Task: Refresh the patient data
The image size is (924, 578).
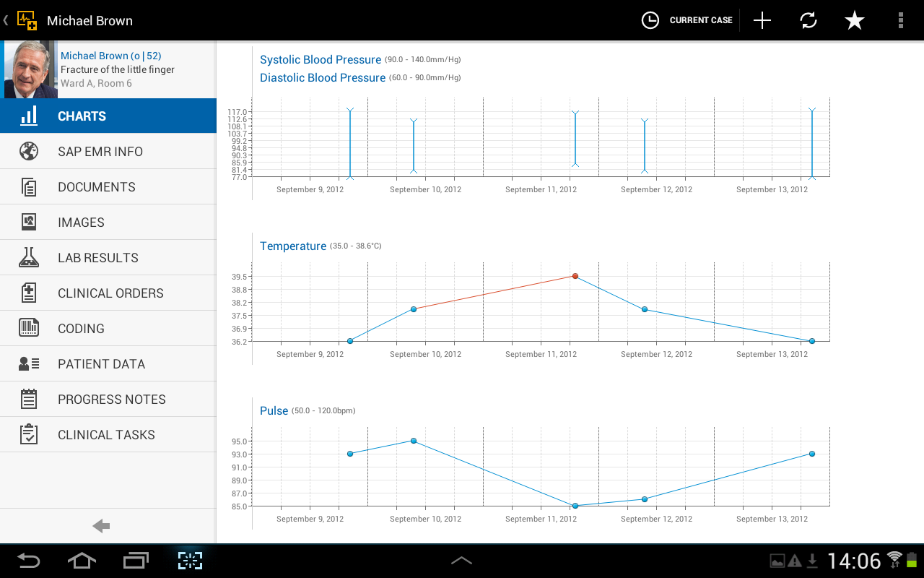Action: click(808, 20)
